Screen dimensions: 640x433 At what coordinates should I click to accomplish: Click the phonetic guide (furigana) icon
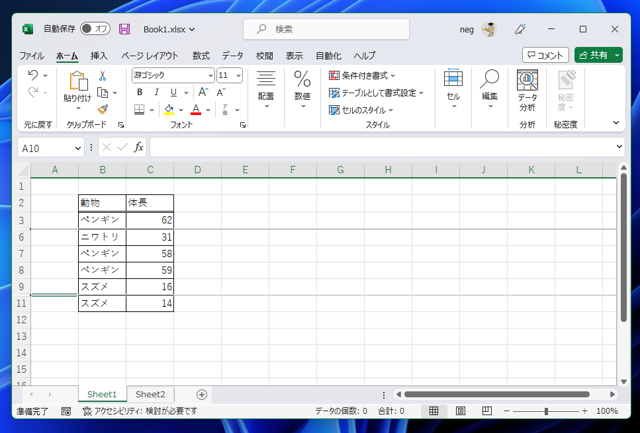[x=225, y=109]
